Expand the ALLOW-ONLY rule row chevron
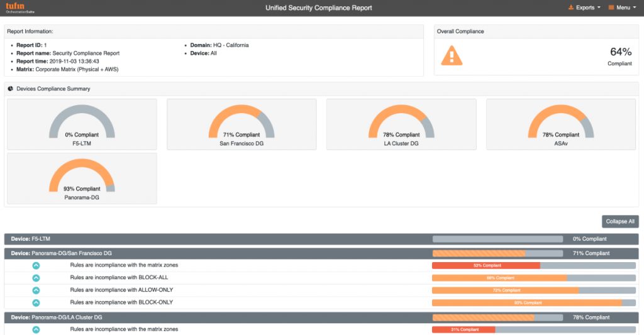Viewport: 644px width, 335px height. pyautogui.click(x=36, y=290)
